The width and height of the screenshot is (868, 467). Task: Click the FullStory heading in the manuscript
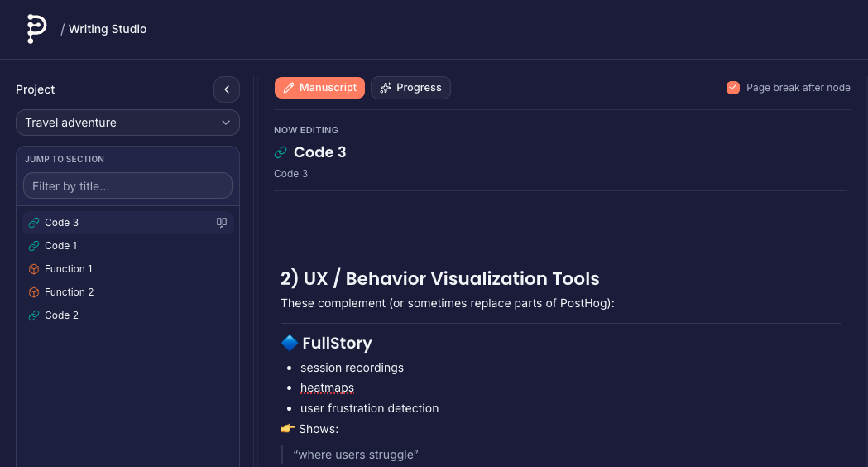click(x=336, y=343)
